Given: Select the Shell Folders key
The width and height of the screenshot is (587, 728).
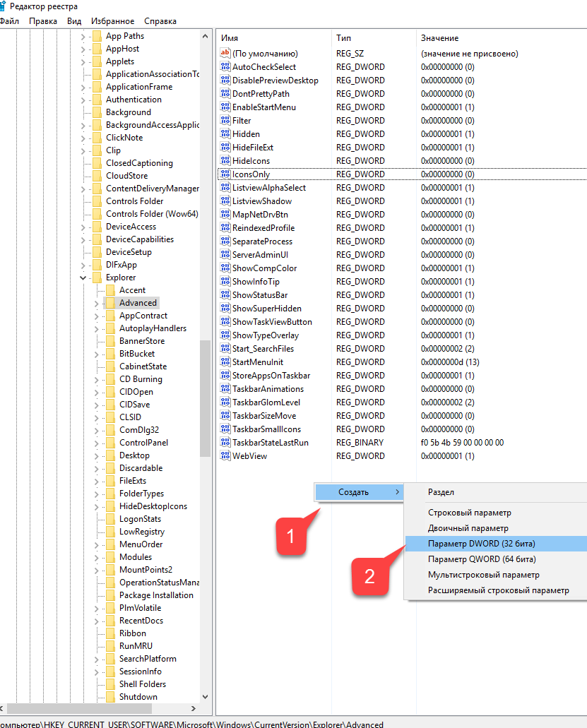Looking at the screenshot, I should [142, 684].
